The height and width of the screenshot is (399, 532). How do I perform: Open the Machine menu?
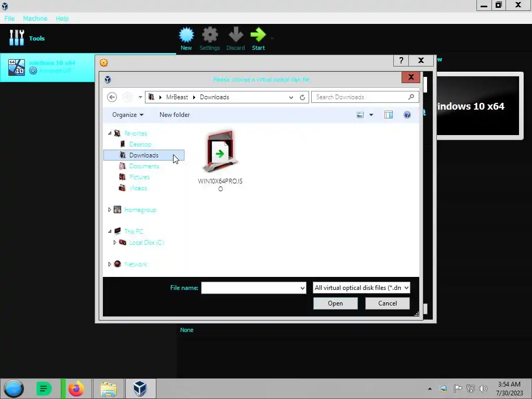(35, 18)
